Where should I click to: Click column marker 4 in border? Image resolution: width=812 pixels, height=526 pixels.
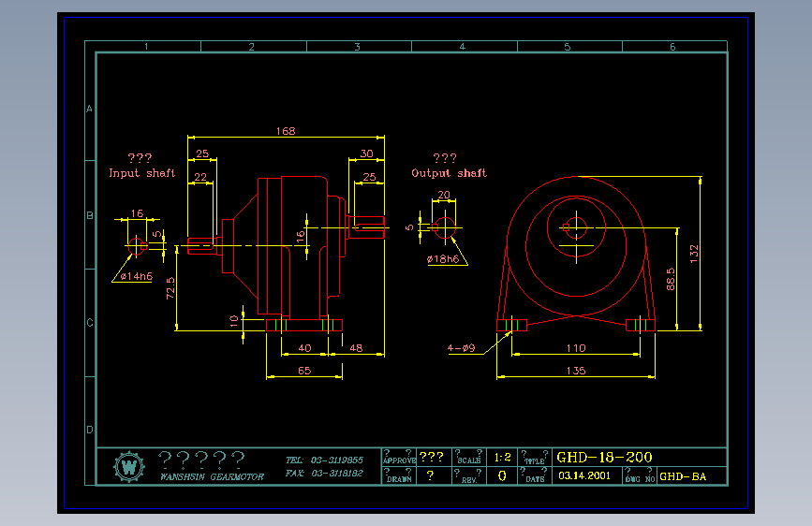tap(463, 47)
